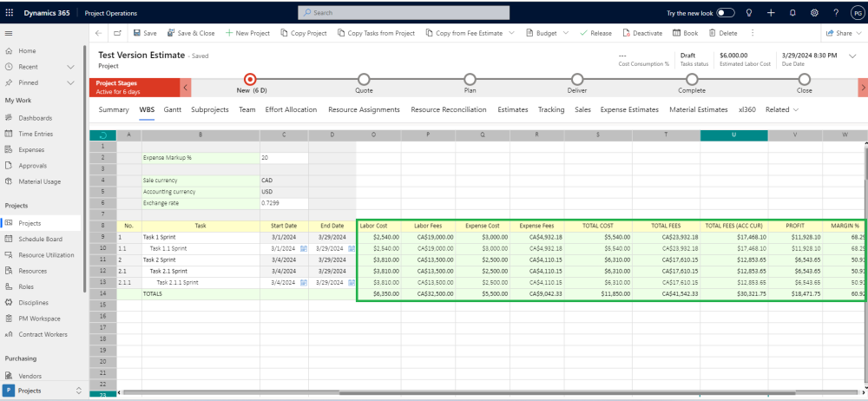Switch to the Gantt tab
Screen dimensions: 868x401
[x=172, y=109]
